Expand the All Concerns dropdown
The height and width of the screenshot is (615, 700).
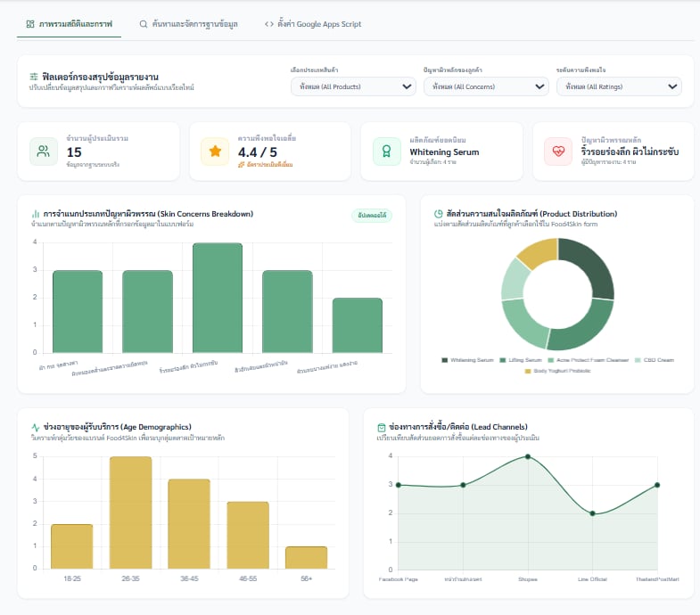[486, 86]
